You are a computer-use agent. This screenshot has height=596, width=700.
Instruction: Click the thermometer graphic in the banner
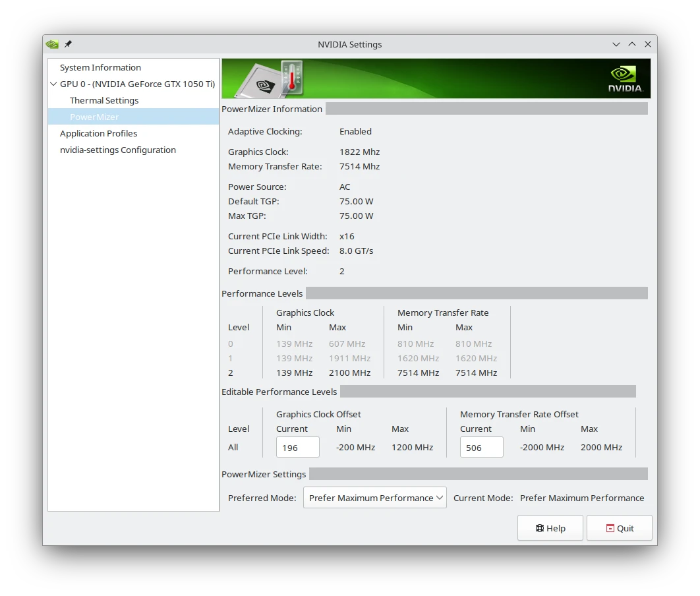[291, 78]
